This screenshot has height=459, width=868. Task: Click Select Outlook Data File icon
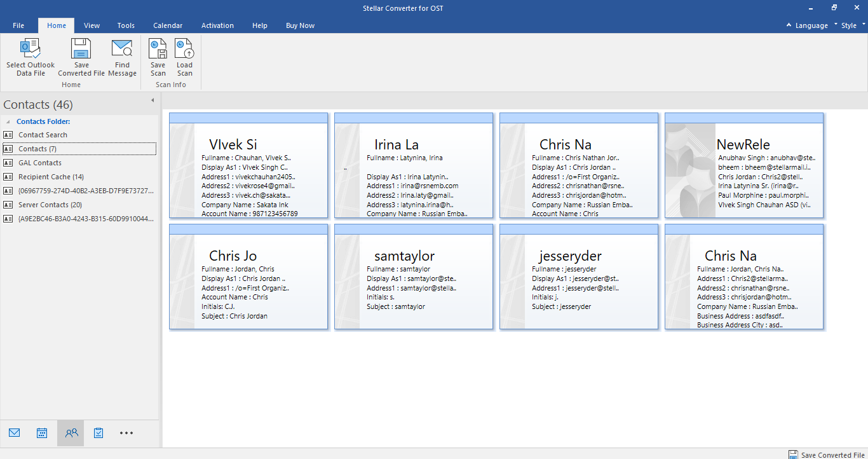(31, 49)
